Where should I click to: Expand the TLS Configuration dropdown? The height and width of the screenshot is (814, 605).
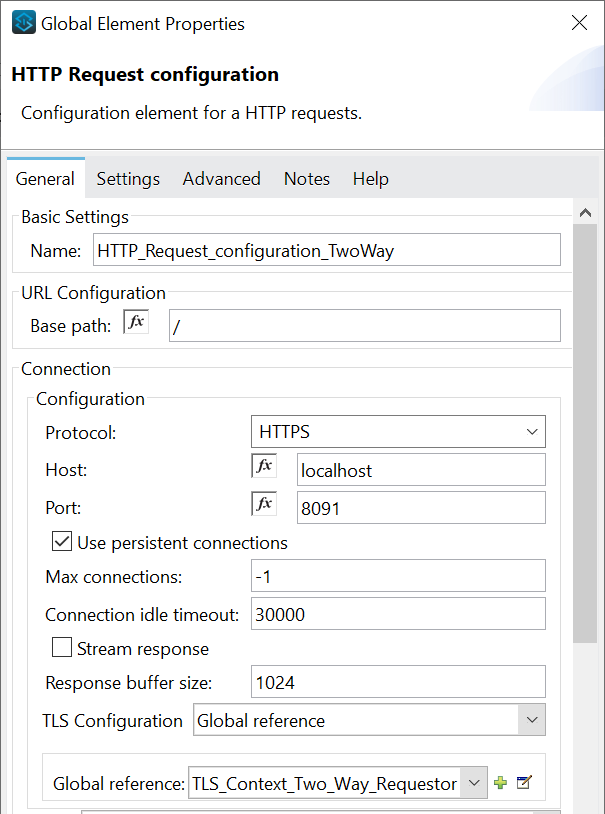(x=368, y=720)
